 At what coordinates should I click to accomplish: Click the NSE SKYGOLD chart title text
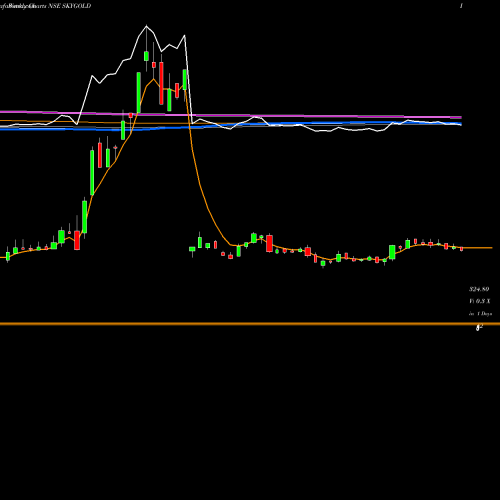(70, 6)
